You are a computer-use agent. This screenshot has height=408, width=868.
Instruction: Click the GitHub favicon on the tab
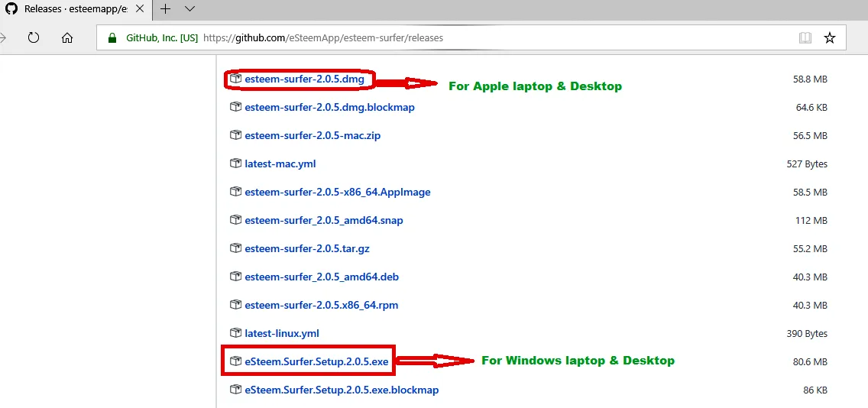[x=11, y=9]
